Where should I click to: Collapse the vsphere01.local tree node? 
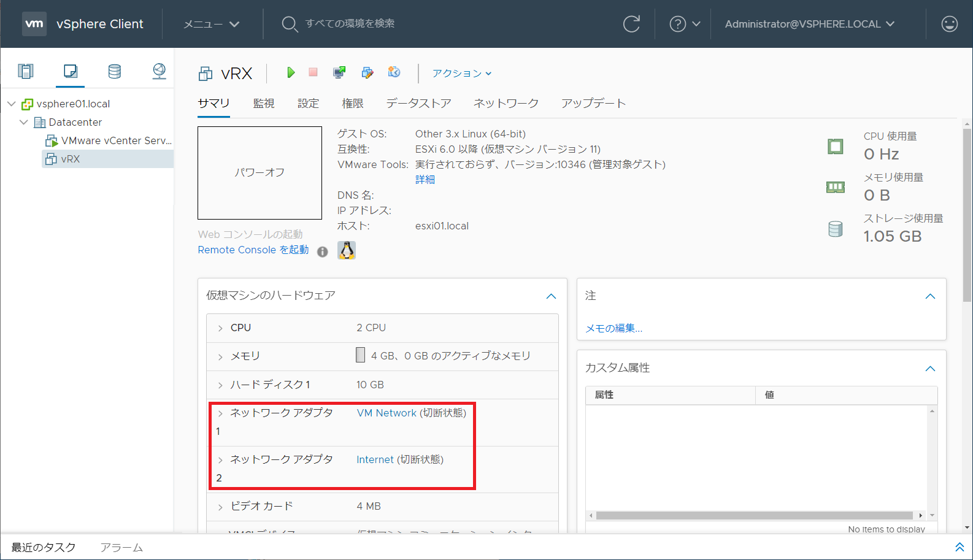pyautogui.click(x=11, y=104)
